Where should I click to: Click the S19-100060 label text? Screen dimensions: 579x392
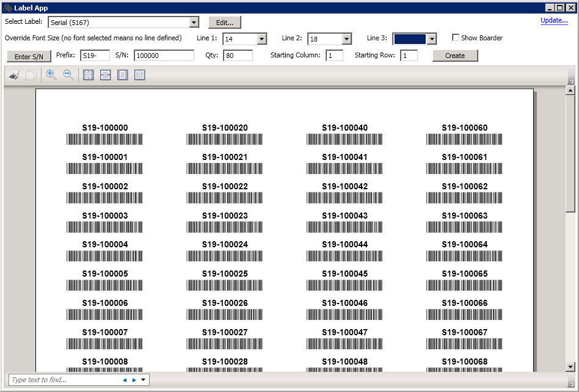pos(465,128)
